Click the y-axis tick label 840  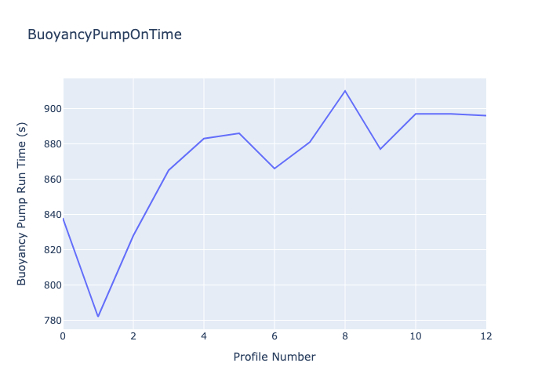[x=53, y=215]
